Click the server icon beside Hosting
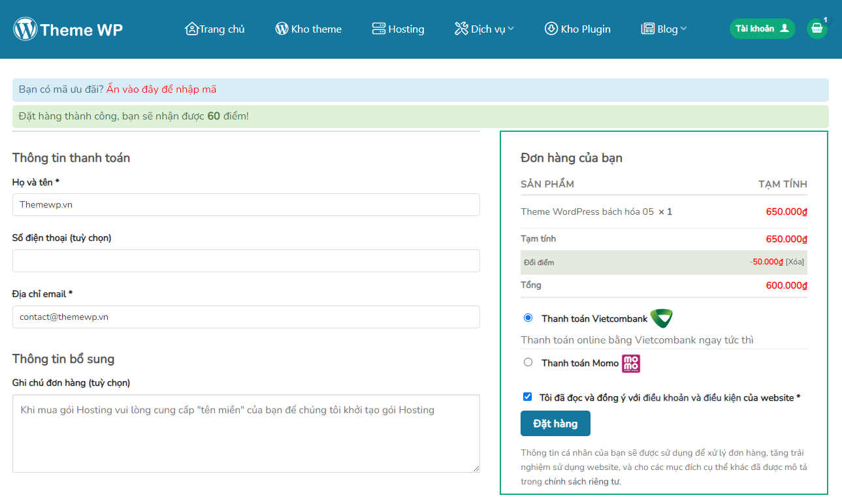Image resolution: width=842 pixels, height=504 pixels. (379, 29)
